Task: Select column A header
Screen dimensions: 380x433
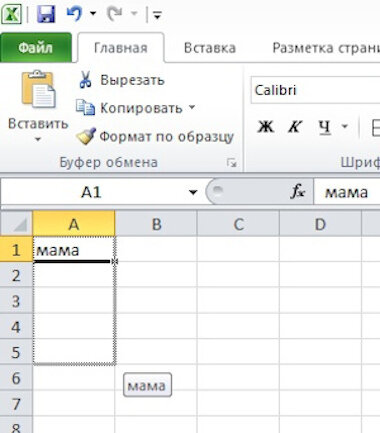Action: (x=74, y=224)
